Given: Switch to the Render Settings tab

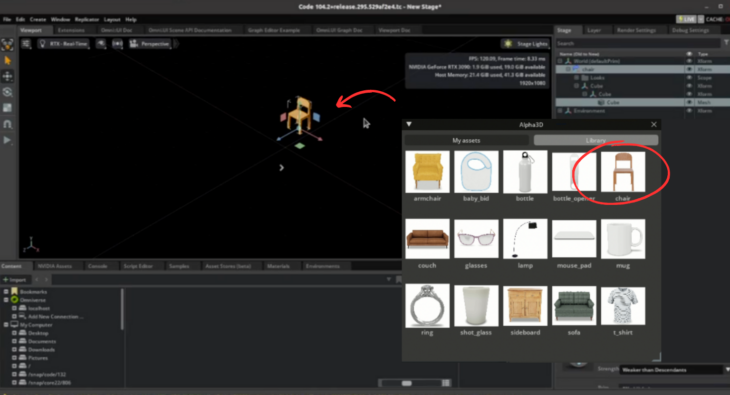Looking at the screenshot, I should tap(636, 30).
